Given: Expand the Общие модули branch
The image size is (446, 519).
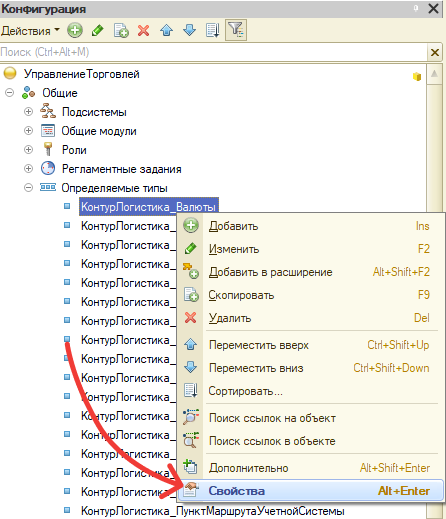Looking at the screenshot, I should pyautogui.click(x=29, y=130).
